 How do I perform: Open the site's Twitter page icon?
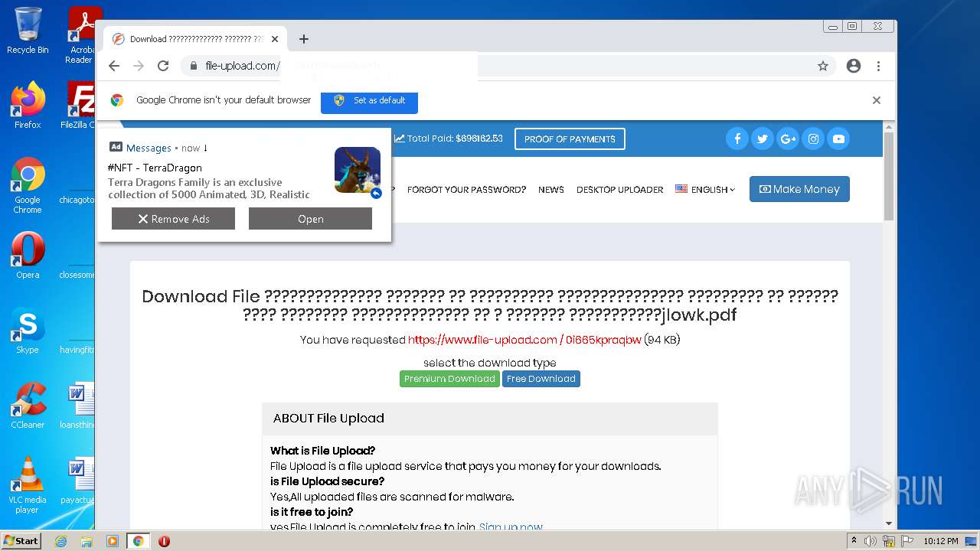click(x=762, y=139)
